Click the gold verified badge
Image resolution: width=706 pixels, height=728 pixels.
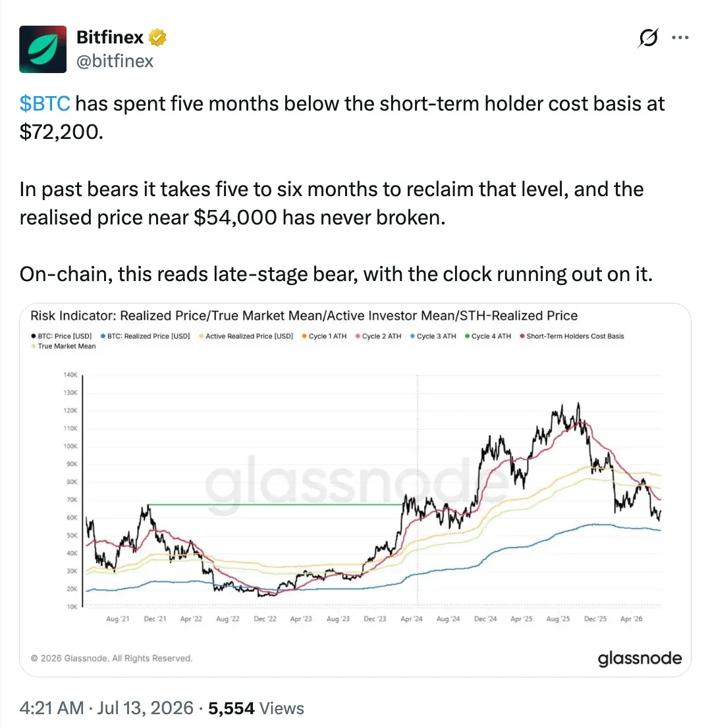[157, 38]
